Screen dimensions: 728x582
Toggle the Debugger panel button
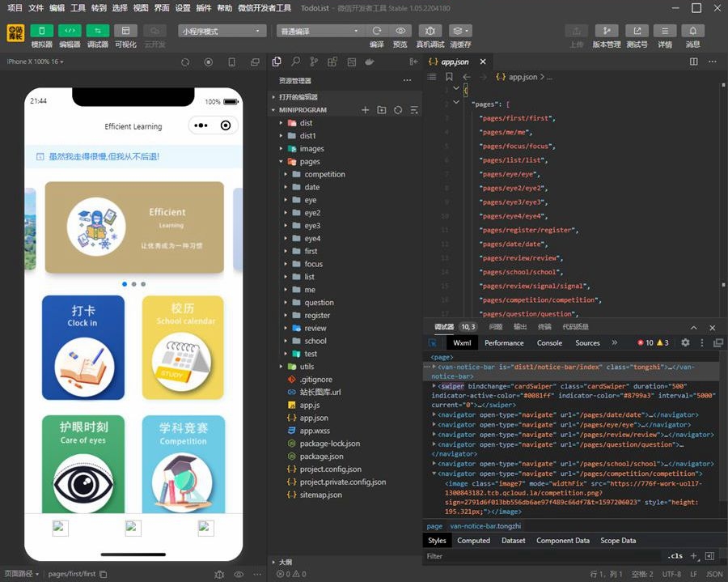[x=97, y=31]
